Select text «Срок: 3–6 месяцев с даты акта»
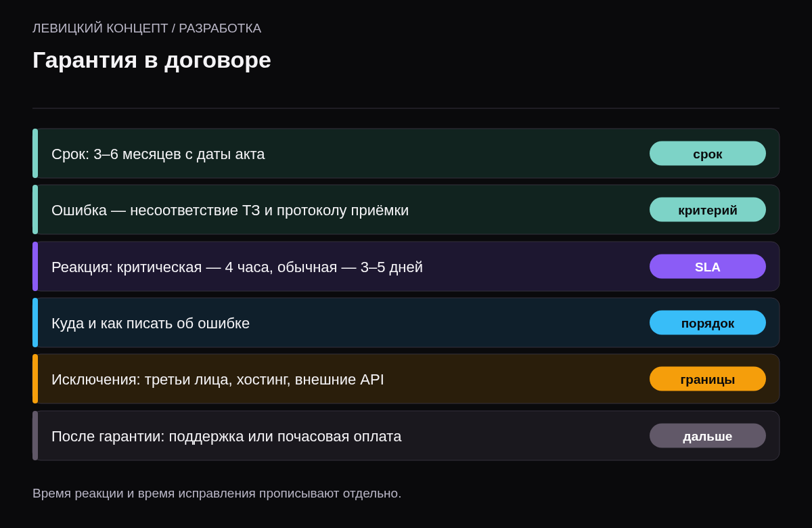Screen dimensions: 812x528 [158, 154]
